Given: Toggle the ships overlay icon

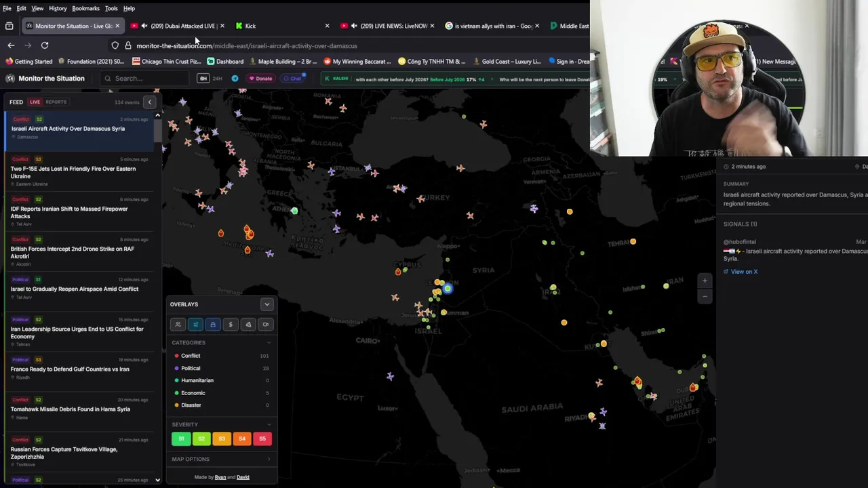Looking at the screenshot, I should pos(213,325).
